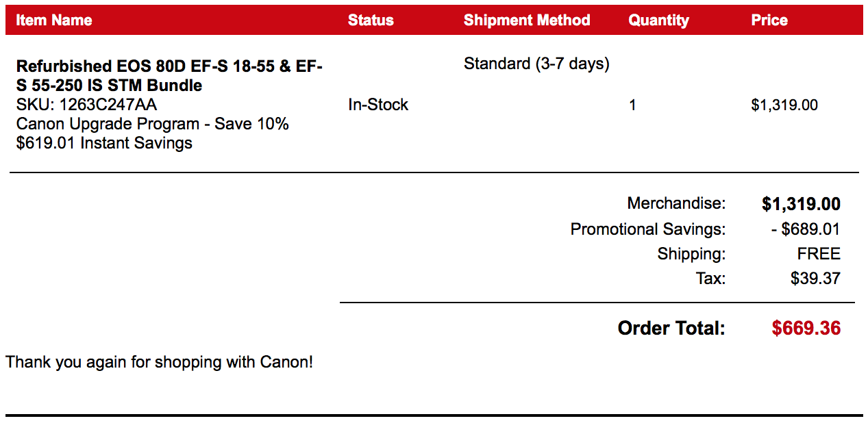Click the SKU 1263C247AA text

86,105
